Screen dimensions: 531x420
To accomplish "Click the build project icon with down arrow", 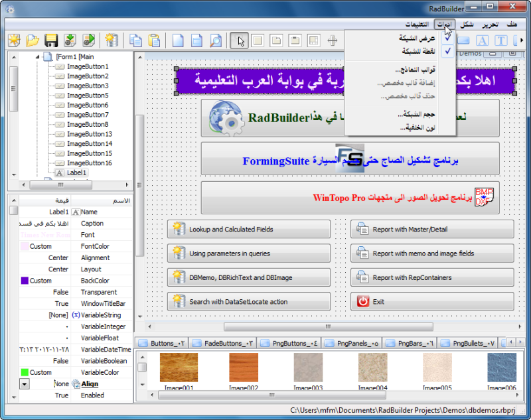I will (70, 40).
